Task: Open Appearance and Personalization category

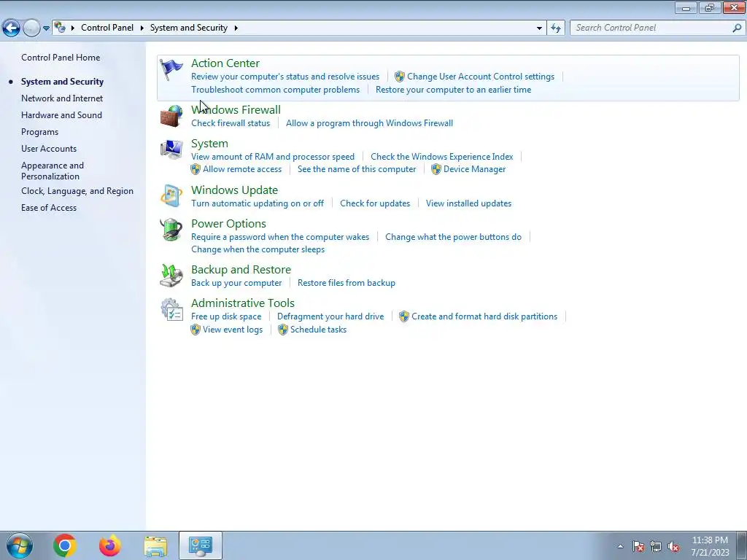Action: click(53, 171)
